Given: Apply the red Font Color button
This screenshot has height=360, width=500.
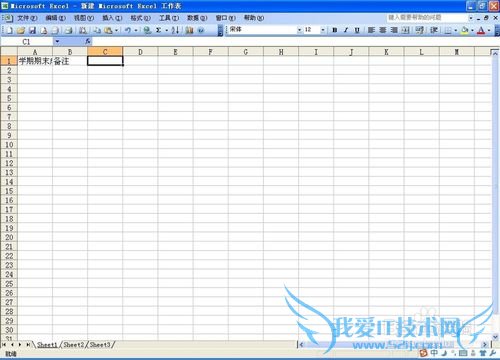Looking at the screenshot, I should (x=481, y=30).
